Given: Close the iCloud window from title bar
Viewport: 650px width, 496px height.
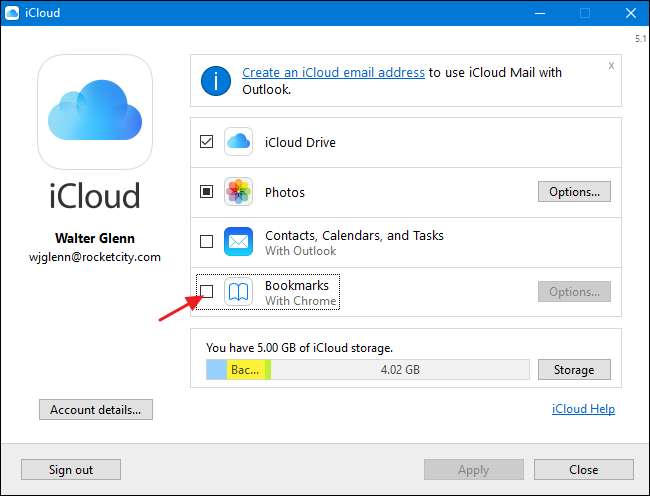Looking at the screenshot, I should [631, 13].
